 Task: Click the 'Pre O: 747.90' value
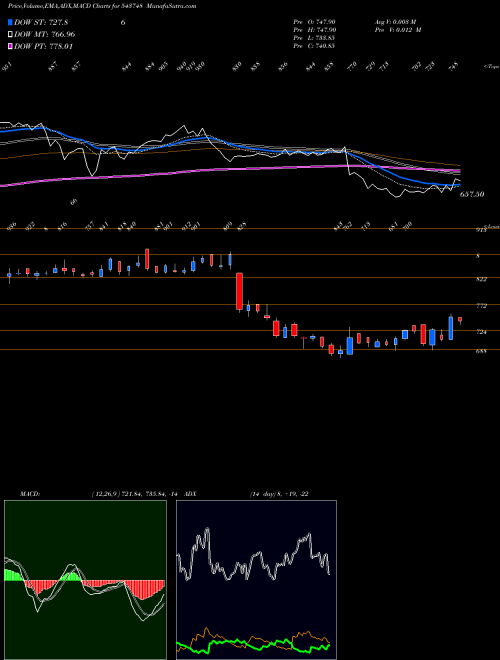[314, 22]
